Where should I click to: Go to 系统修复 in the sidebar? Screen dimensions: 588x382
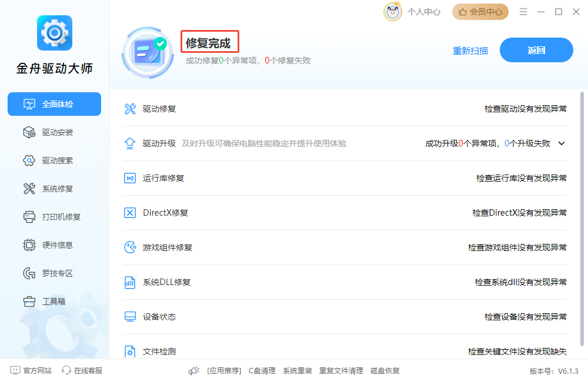tap(54, 189)
